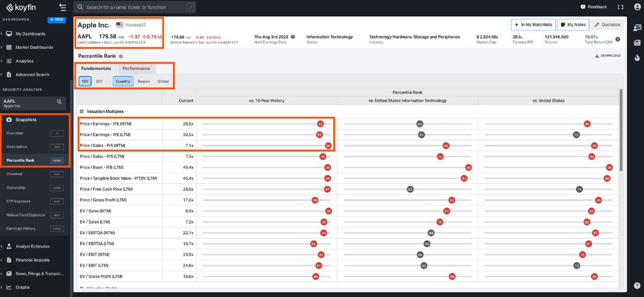Collapse the sidebar with the menu toggle icon
The height and width of the screenshot is (297, 644).
[63, 7]
